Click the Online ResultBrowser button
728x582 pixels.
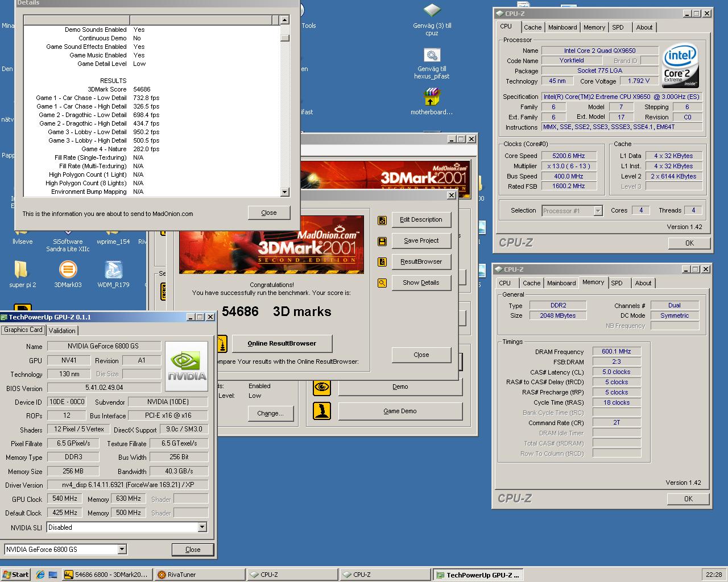pyautogui.click(x=282, y=343)
